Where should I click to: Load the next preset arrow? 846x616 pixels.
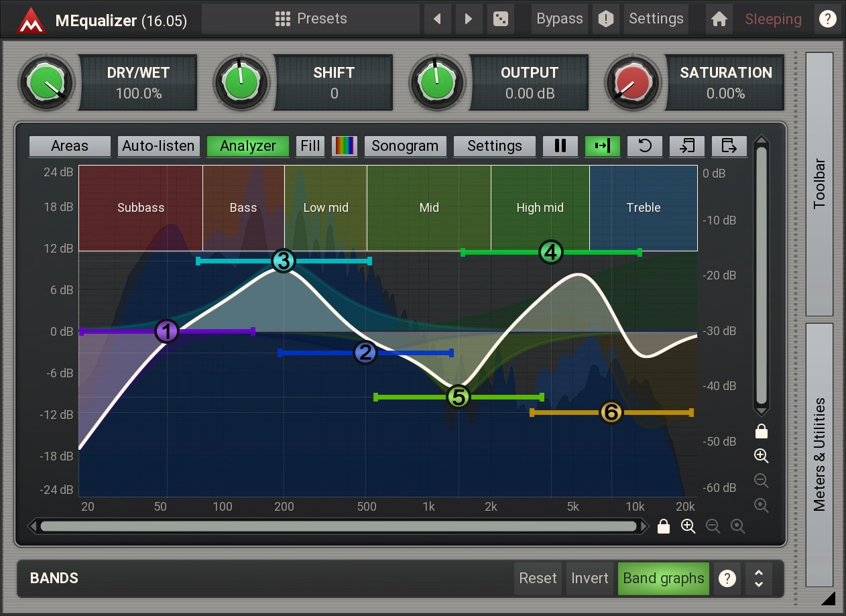(x=469, y=19)
